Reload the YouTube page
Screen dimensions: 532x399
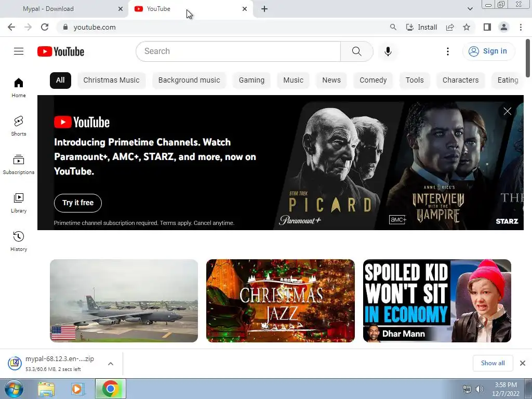click(x=45, y=27)
